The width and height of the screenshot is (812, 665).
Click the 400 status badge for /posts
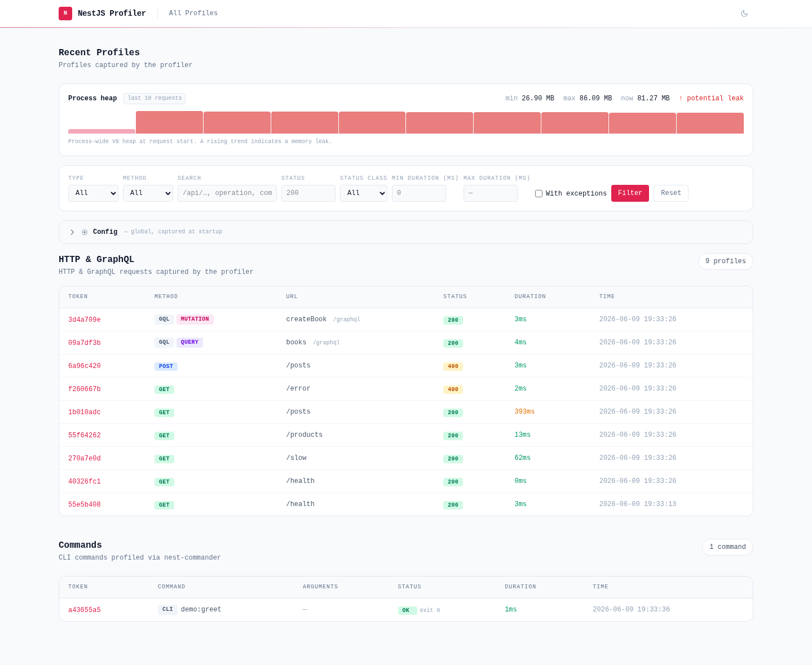click(453, 366)
